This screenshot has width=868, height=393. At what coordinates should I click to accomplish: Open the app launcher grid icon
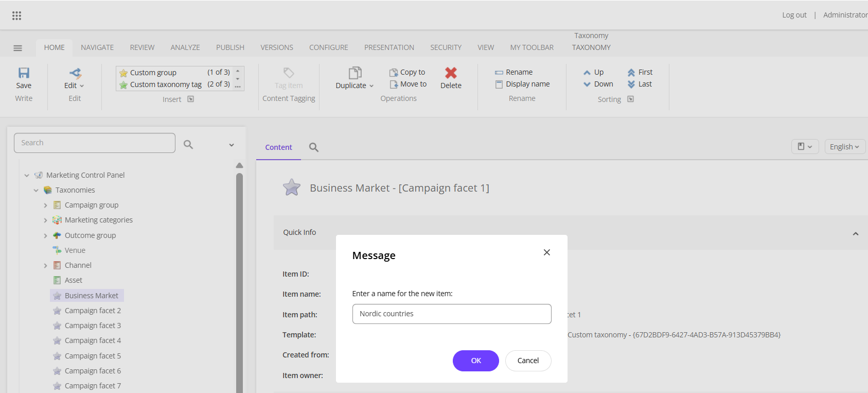click(16, 15)
